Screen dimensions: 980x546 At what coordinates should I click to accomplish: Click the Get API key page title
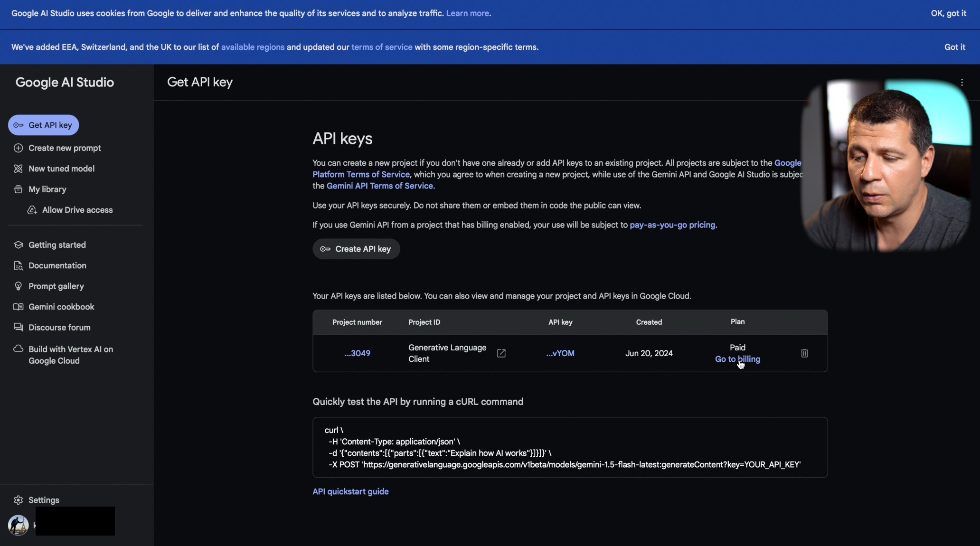[x=200, y=82]
